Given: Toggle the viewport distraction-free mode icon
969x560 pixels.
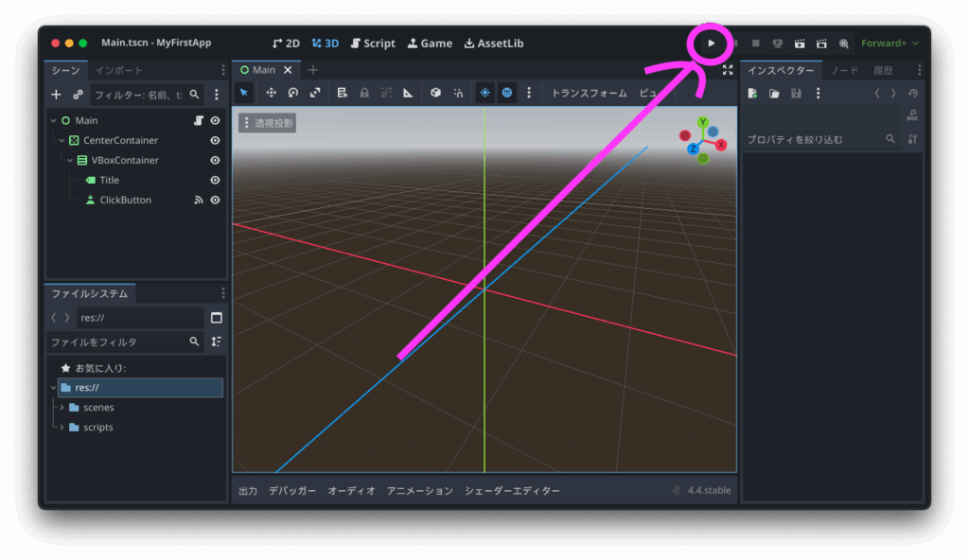Looking at the screenshot, I should click(x=727, y=70).
